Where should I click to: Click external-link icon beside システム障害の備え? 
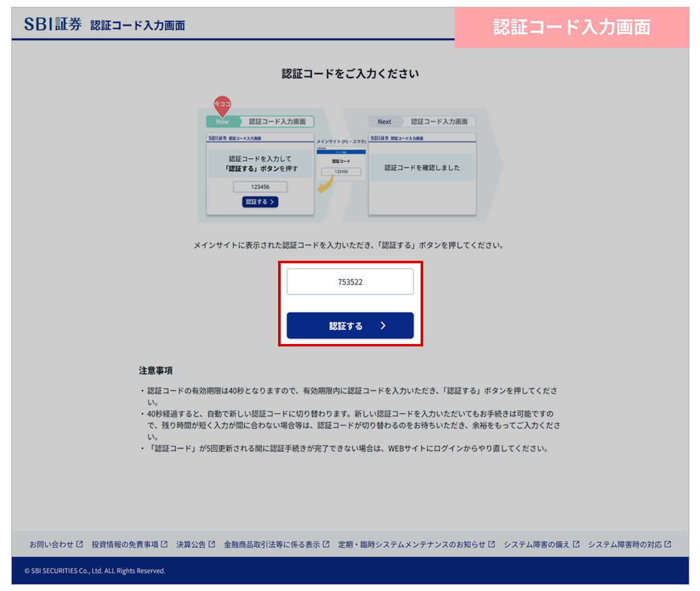click(x=576, y=545)
